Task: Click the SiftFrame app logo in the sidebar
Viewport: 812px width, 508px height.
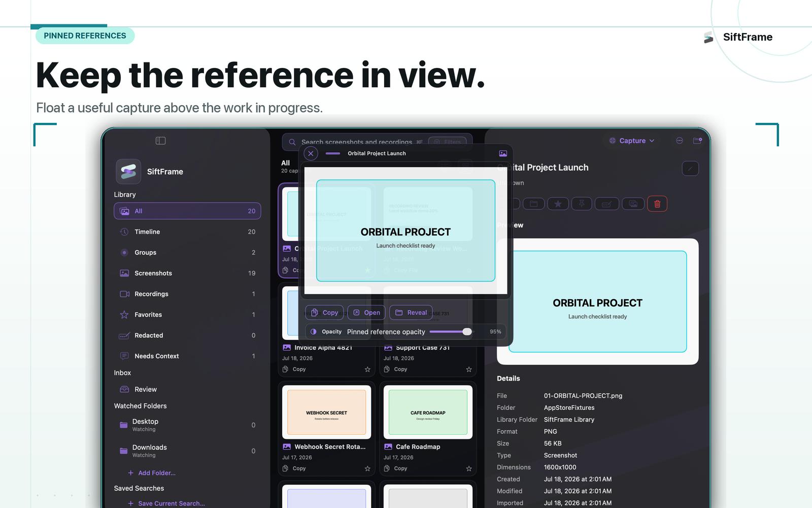Action: click(x=128, y=171)
